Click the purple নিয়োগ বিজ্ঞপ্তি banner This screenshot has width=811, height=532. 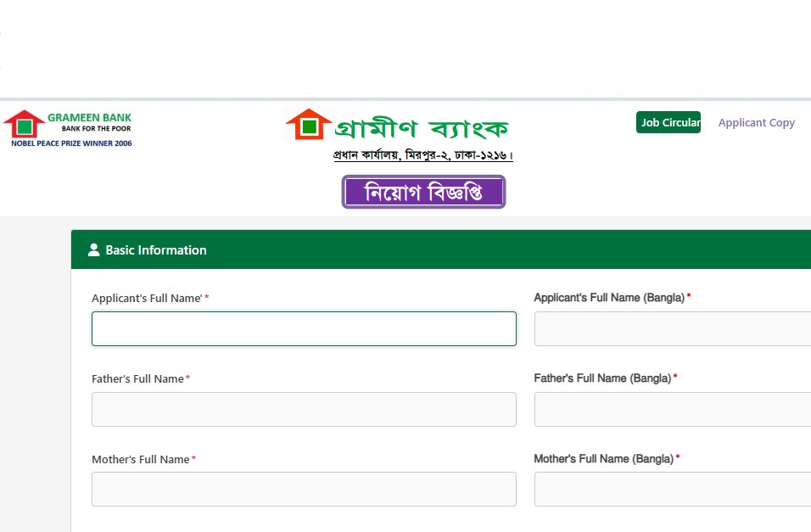pyautogui.click(x=423, y=192)
